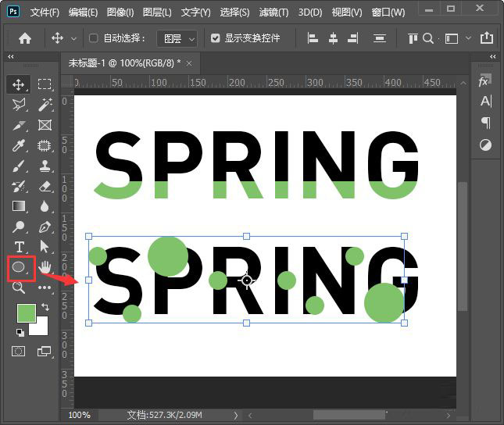504x425 pixels.
Task: Open the white background color picker
Action: [x=41, y=329]
